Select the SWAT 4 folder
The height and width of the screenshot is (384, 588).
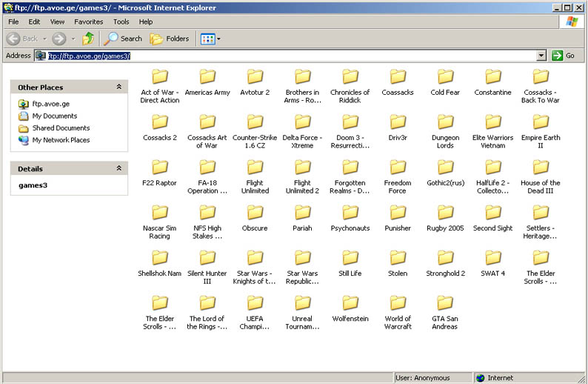[x=492, y=263]
